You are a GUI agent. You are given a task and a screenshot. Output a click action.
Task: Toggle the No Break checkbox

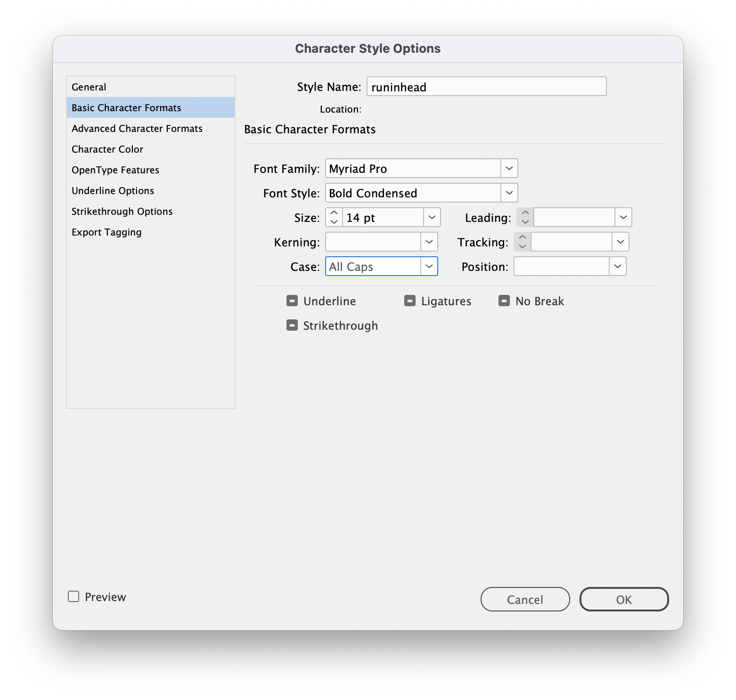click(504, 300)
